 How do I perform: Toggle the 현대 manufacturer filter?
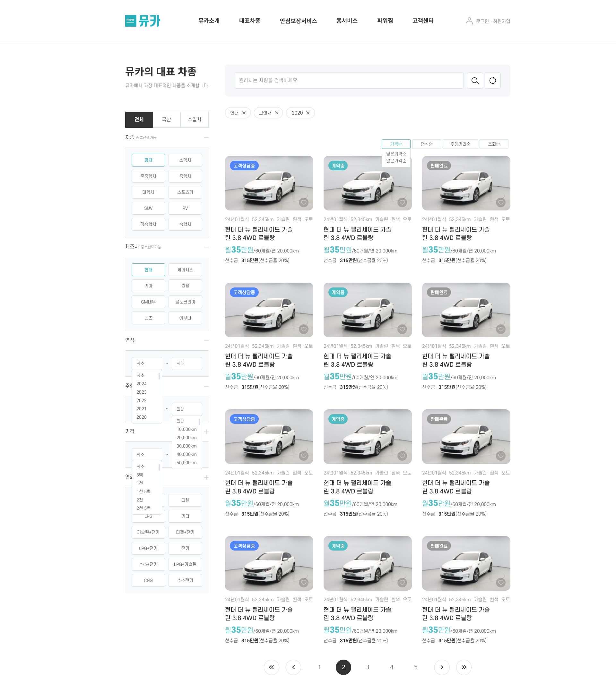click(x=148, y=269)
